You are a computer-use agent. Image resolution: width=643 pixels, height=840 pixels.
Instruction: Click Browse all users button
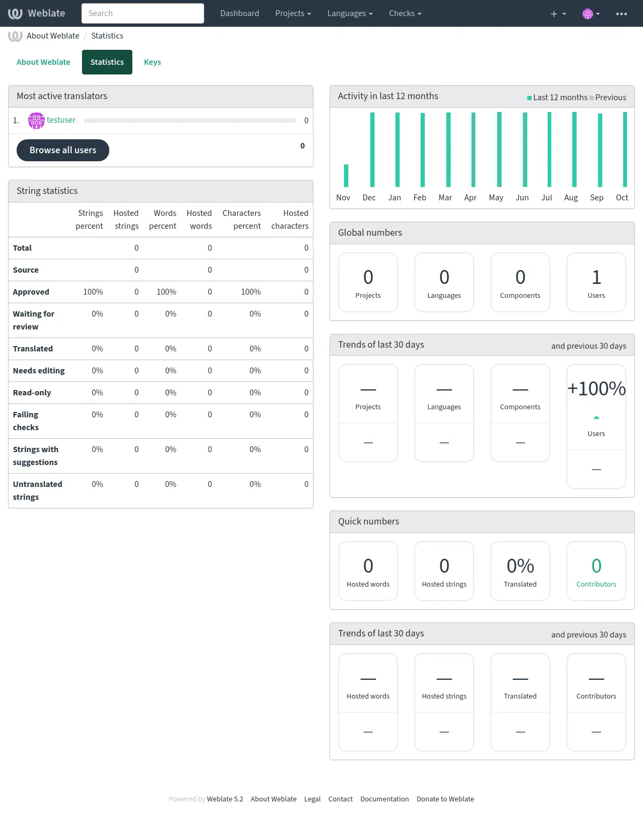coord(63,150)
